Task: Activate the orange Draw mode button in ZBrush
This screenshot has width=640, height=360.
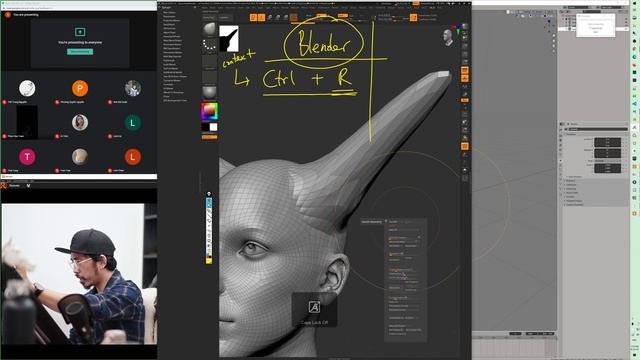Action: click(x=262, y=17)
